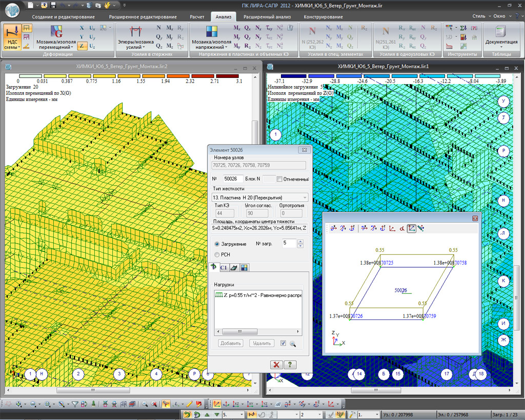
Task: Switch to the Расчет ribbon tab
Action: pyautogui.click(x=197, y=17)
